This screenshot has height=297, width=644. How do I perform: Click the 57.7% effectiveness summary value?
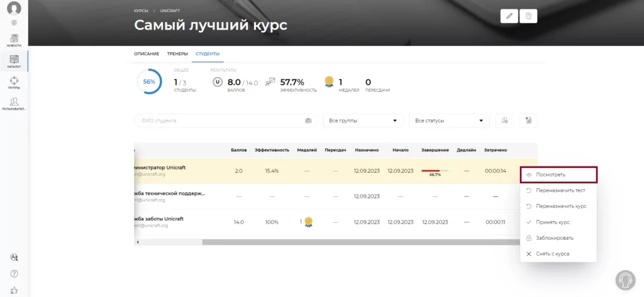[292, 82]
